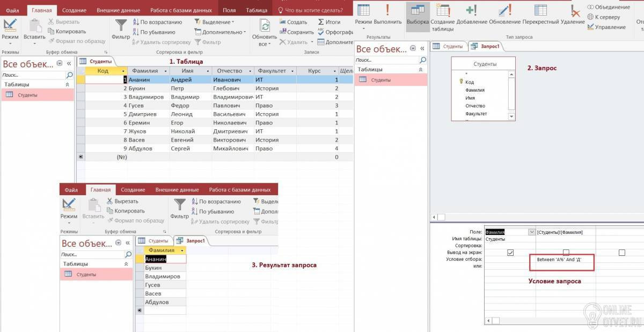Click the top ribbon Фильтр funnel icon
The image size is (644, 332).
point(121,25)
